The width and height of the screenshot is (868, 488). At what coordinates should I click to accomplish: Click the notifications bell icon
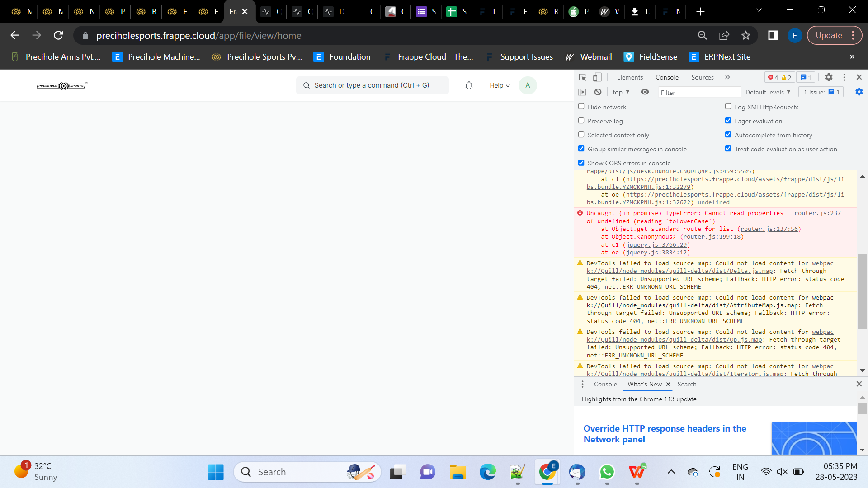[468, 85]
